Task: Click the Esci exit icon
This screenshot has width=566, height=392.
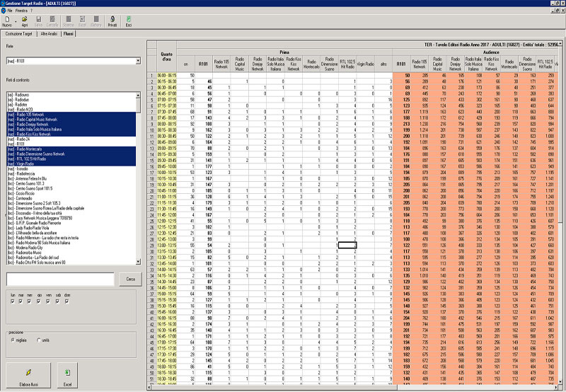Action: point(129,21)
